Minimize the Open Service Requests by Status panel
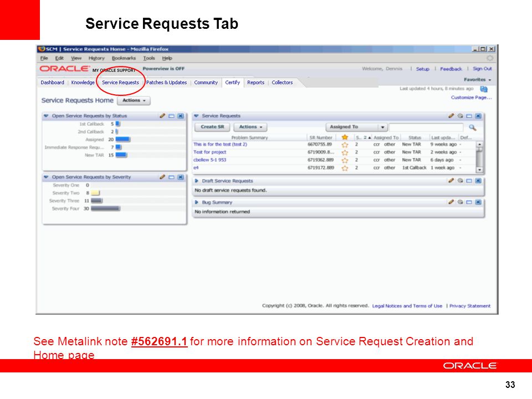Image resolution: width=532 pixels, height=399 pixels. click(171, 116)
